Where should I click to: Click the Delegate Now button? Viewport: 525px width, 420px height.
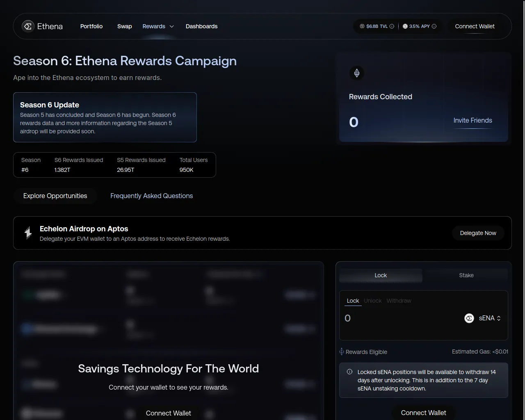pyautogui.click(x=478, y=233)
